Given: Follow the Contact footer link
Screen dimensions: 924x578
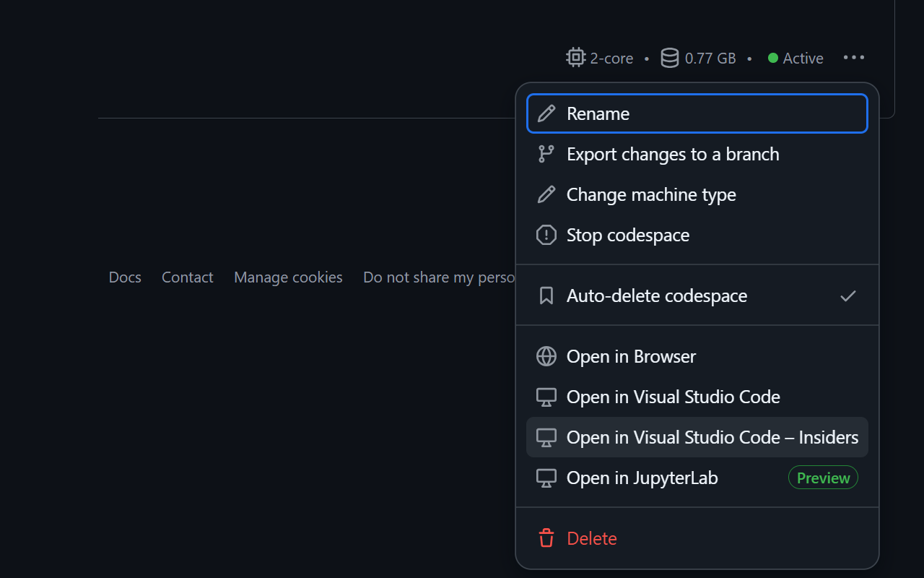Looking at the screenshot, I should (x=188, y=277).
